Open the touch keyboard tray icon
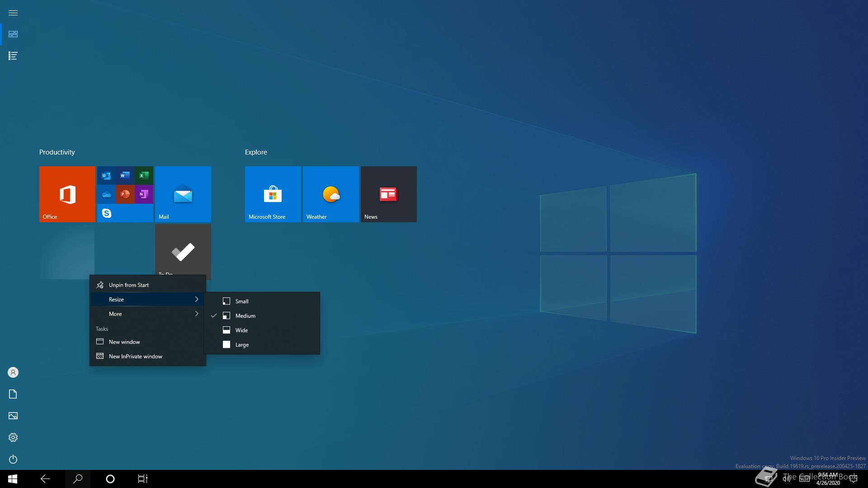868x488 pixels. click(x=804, y=479)
